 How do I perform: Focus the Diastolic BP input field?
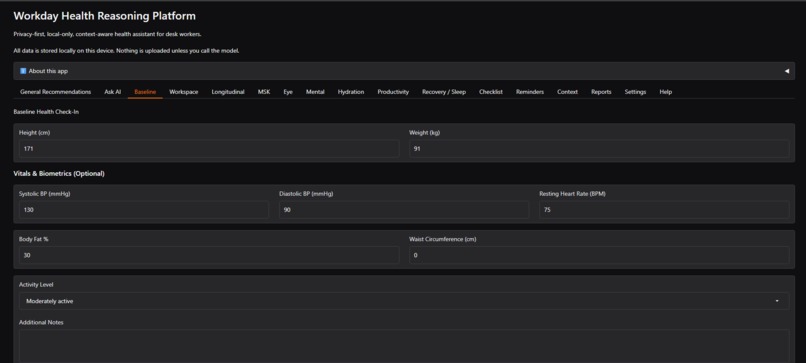[x=404, y=210]
